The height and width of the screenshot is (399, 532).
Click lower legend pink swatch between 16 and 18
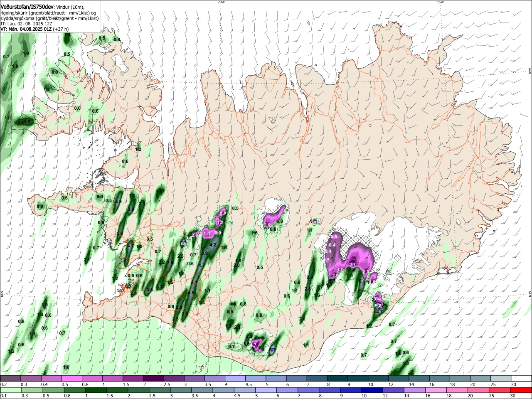(x=436, y=390)
